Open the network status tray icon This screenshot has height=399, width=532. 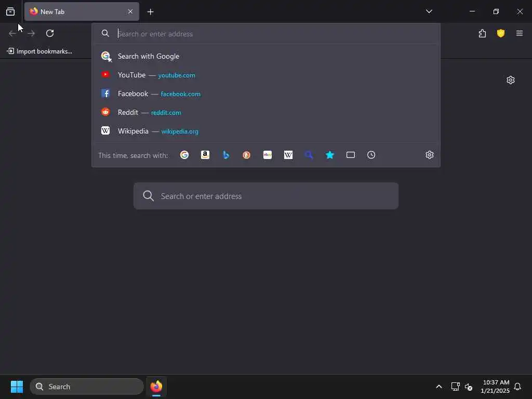(x=455, y=387)
